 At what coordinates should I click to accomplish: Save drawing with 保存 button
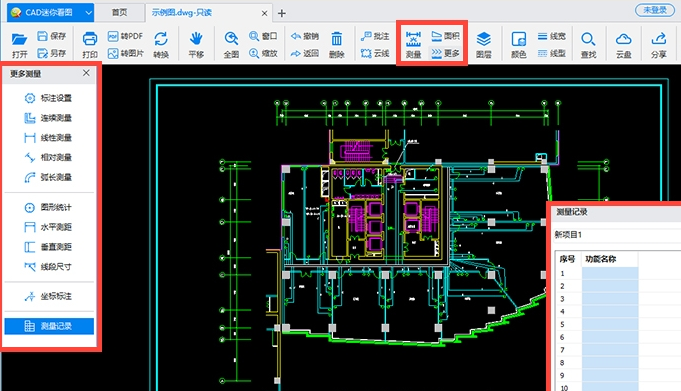tap(52, 36)
